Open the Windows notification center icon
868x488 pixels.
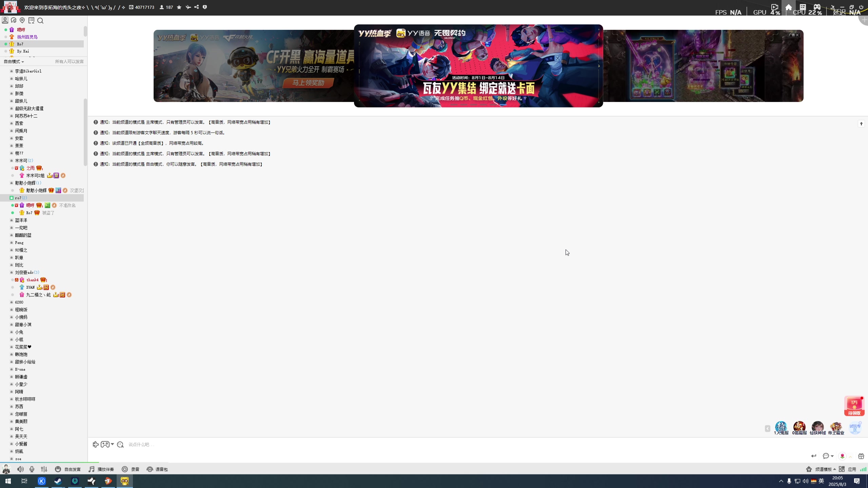pos(857,481)
